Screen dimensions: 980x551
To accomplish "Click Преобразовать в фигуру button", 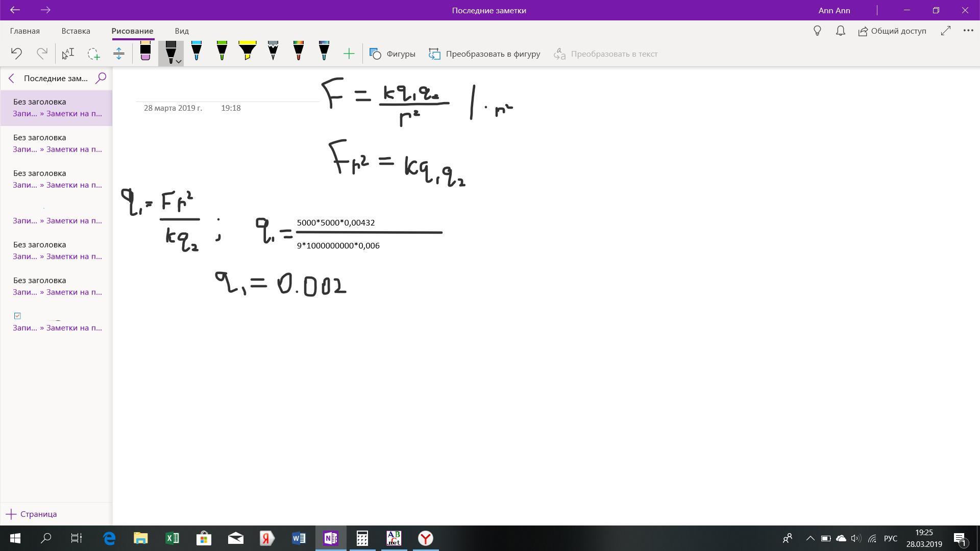I will click(484, 54).
